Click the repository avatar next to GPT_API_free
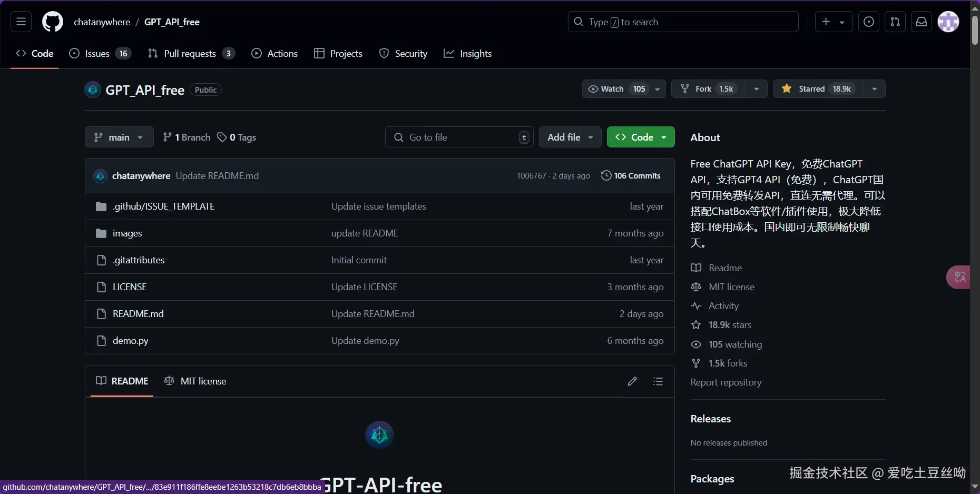This screenshot has height=494, width=980. pyautogui.click(x=93, y=90)
